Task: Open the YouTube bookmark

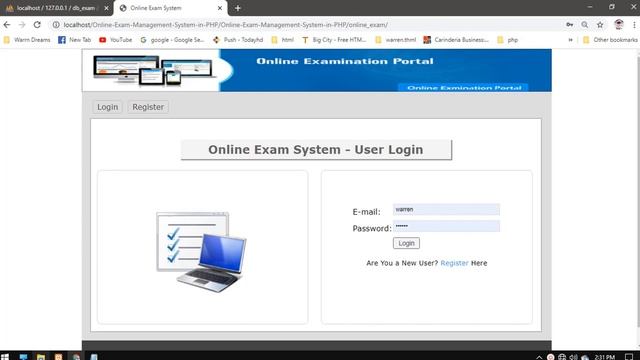Action: (x=116, y=40)
